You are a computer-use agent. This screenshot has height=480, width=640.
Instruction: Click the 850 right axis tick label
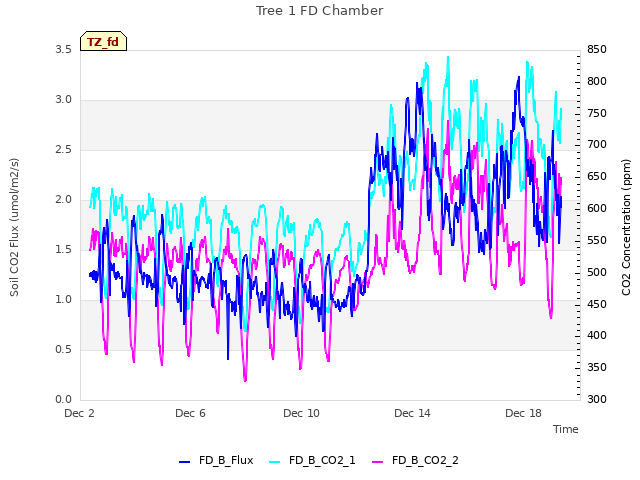click(x=597, y=49)
